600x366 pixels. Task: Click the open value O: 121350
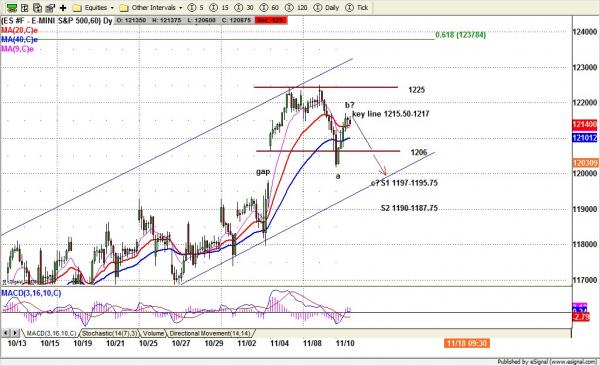tap(131, 20)
